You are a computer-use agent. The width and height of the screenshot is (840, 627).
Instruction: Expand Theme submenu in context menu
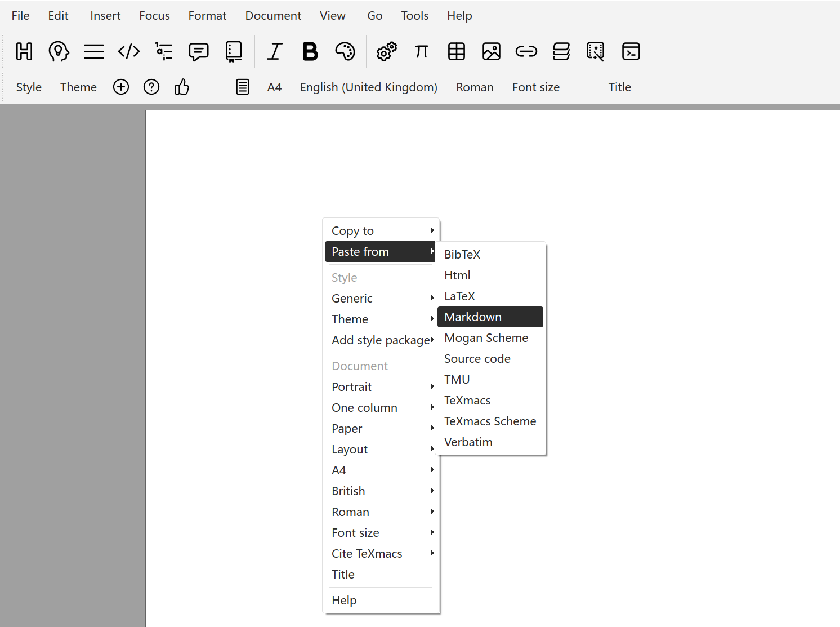pos(381,319)
